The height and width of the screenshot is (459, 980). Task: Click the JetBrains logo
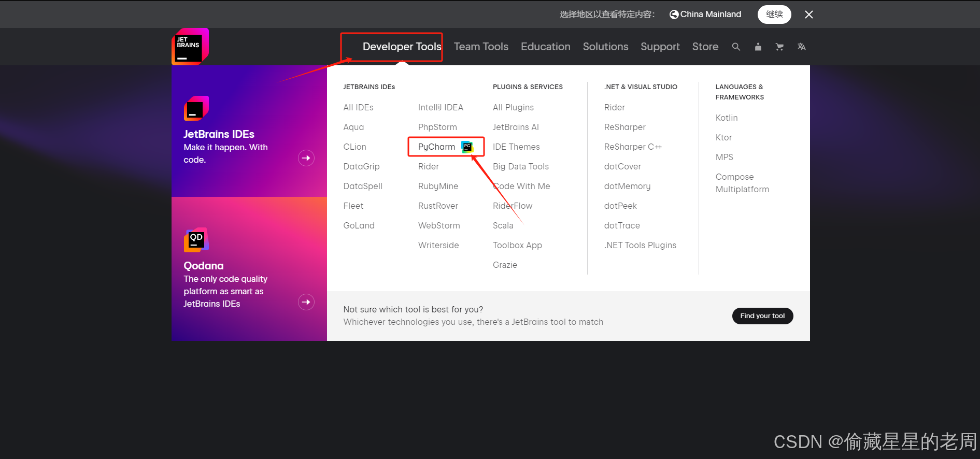[x=190, y=47]
